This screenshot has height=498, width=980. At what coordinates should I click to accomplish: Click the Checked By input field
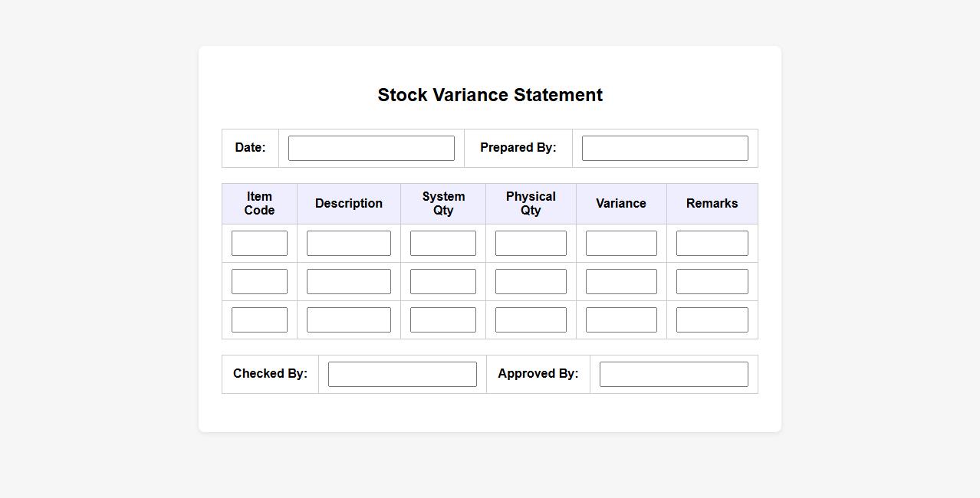click(x=402, y=374)
